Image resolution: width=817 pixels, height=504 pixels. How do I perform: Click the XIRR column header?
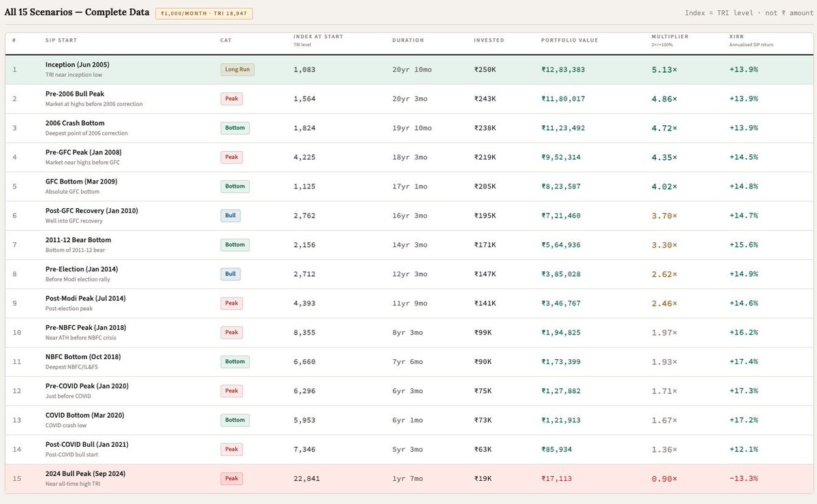point(735,37)
